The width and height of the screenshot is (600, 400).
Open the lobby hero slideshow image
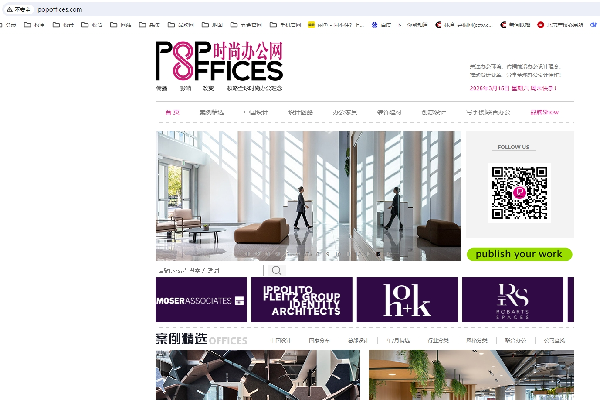click(308, 196)
